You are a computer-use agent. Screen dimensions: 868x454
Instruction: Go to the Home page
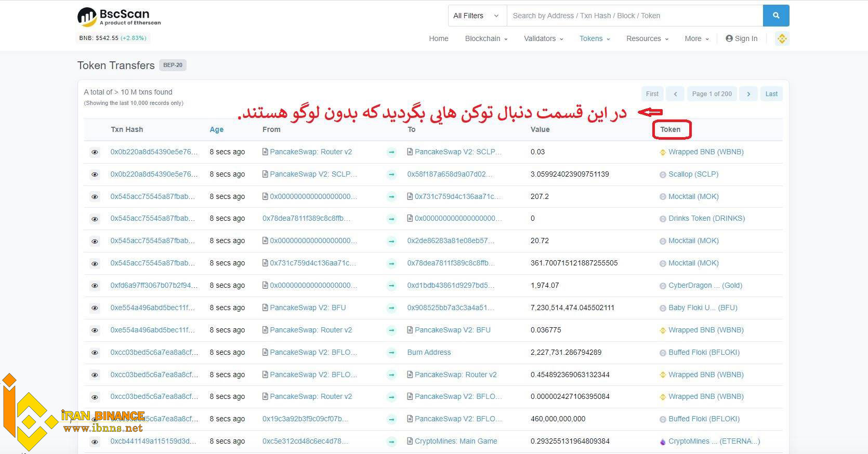click(x=439, y=38)
